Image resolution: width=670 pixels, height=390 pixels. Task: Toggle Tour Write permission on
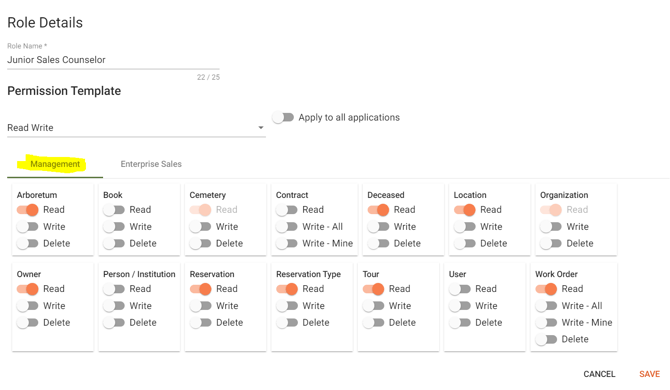[373, 306]
